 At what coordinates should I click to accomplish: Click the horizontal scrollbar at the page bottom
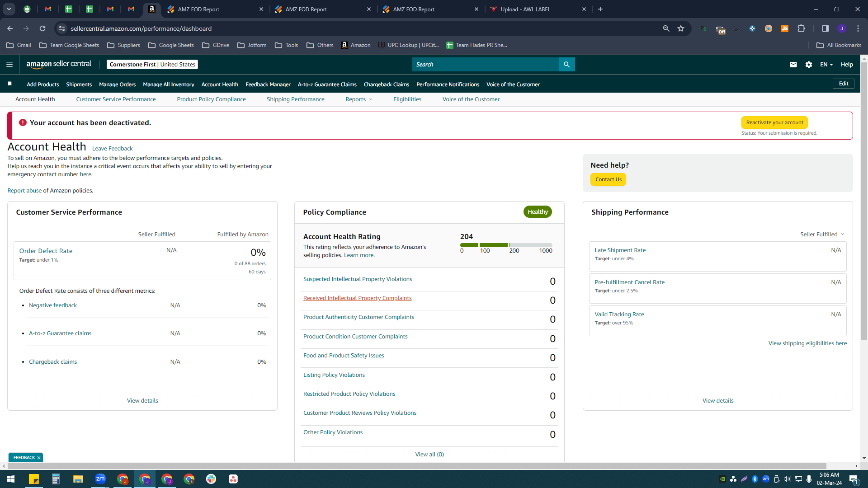[416, 466]
